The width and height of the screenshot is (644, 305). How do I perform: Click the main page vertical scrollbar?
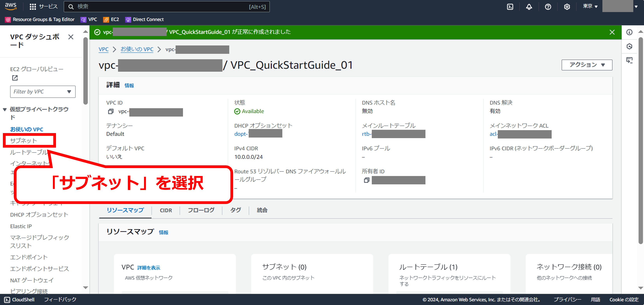[640, 141]
